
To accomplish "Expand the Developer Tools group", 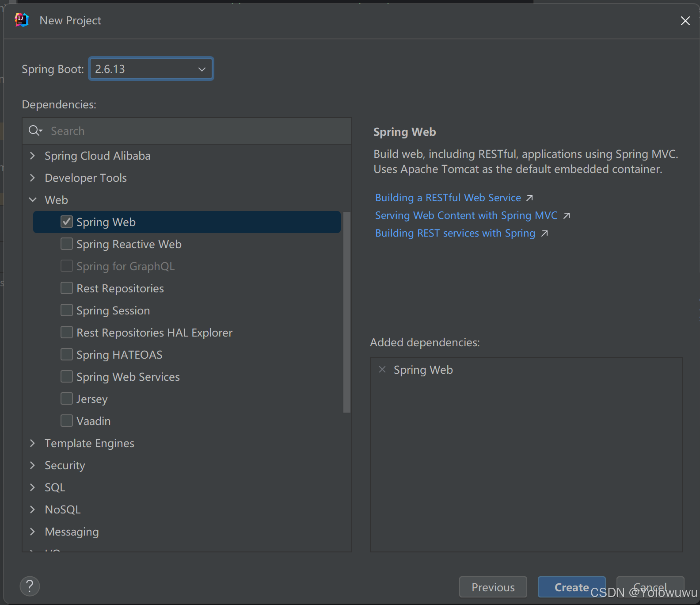I will pyautogui.click(x=32, y=178).
